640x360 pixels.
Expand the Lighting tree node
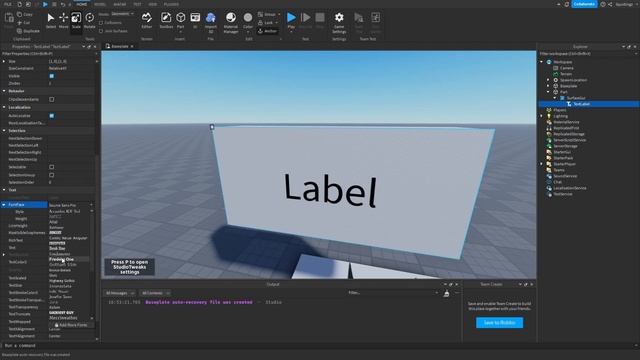542,116
